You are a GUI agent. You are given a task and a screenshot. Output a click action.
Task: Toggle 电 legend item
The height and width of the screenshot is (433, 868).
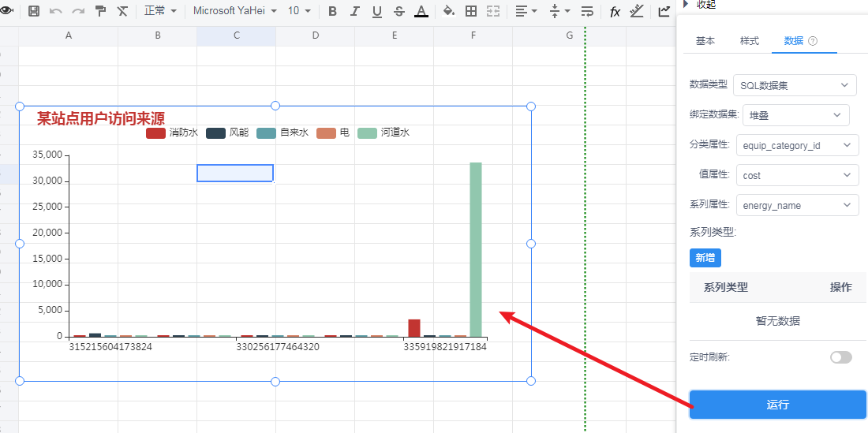[x=333, y=133]
